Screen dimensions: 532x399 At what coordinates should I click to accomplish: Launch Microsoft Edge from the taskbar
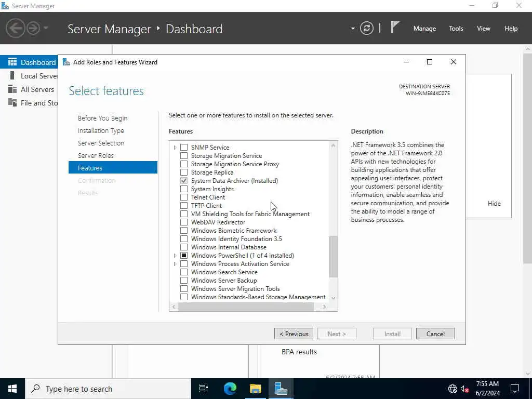[x=230, y=389]
